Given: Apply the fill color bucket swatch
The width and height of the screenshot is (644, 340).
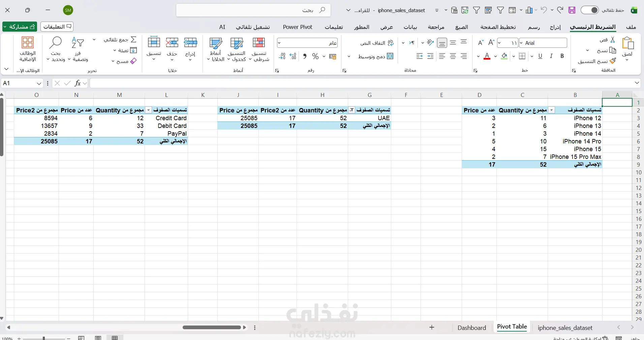Looking at the screenshot, I should 504,56.
